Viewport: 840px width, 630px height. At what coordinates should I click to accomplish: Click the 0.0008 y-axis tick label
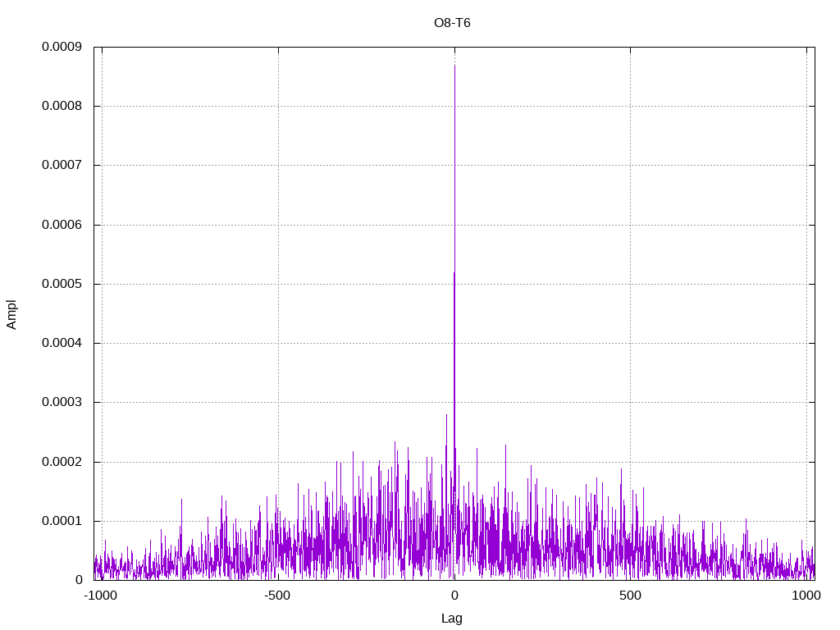(x=62, y=106)
